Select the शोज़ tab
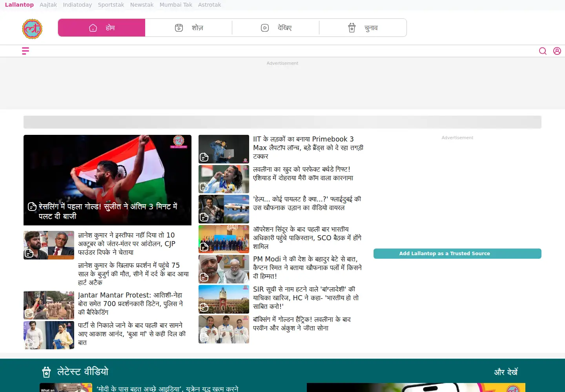565x392 pixels. coord(189,28)
